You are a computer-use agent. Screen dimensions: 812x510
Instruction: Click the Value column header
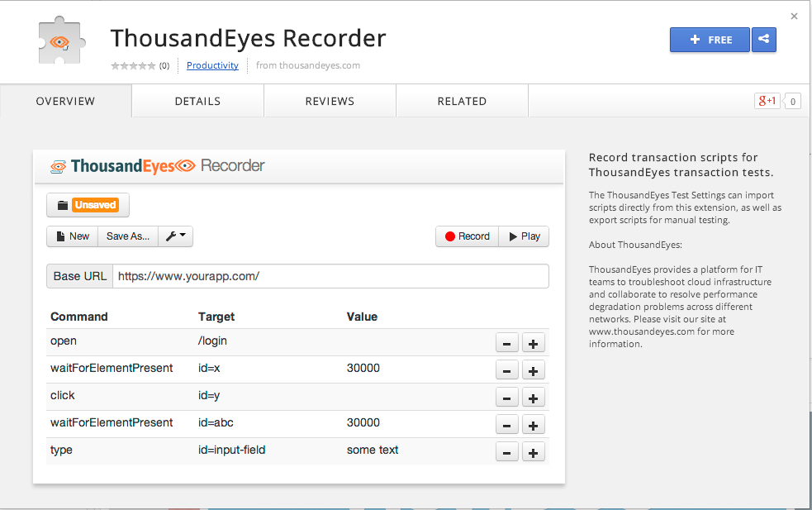(362, 317)
